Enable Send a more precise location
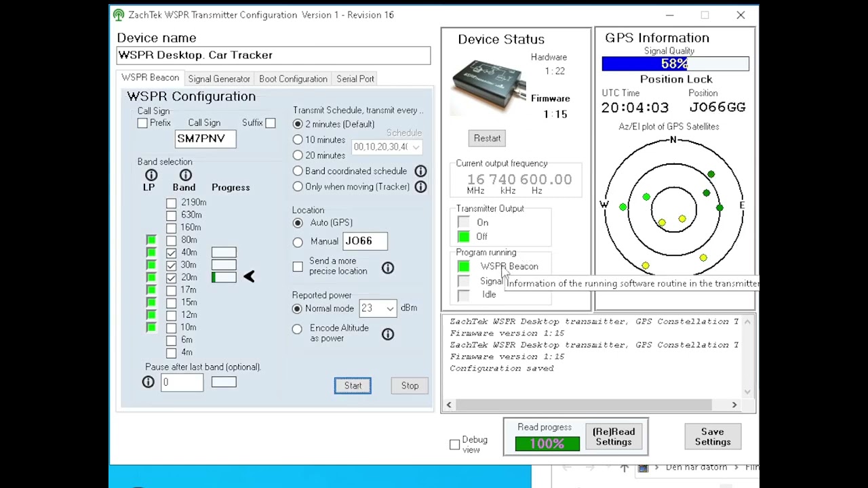This screenshot has height=488, width=868. [298, 266]
